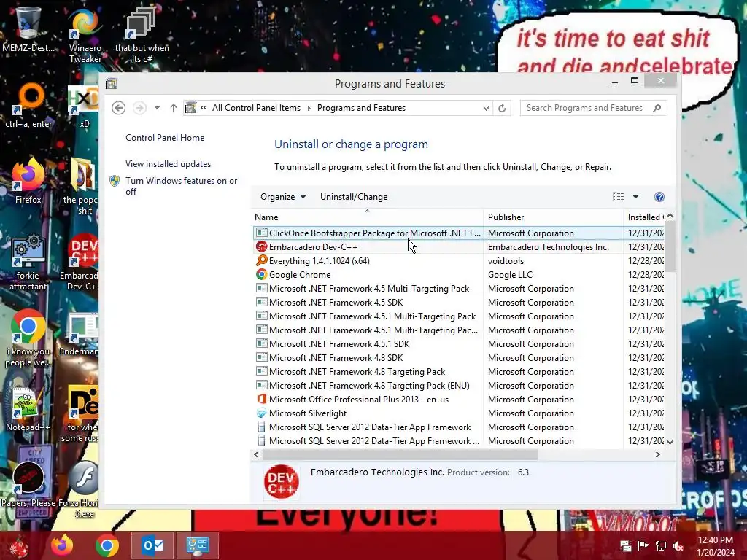The width and height of the screenshot is (747, 560).
Task: Click the search magnifier icon
Action: tap(657, 108)
